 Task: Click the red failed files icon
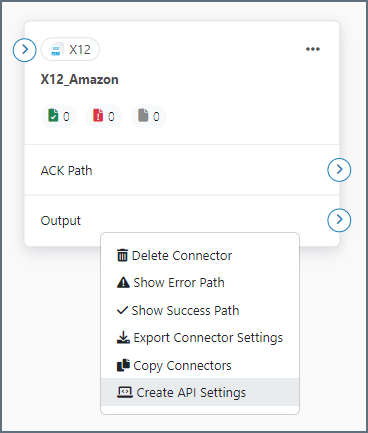point(98,115)
